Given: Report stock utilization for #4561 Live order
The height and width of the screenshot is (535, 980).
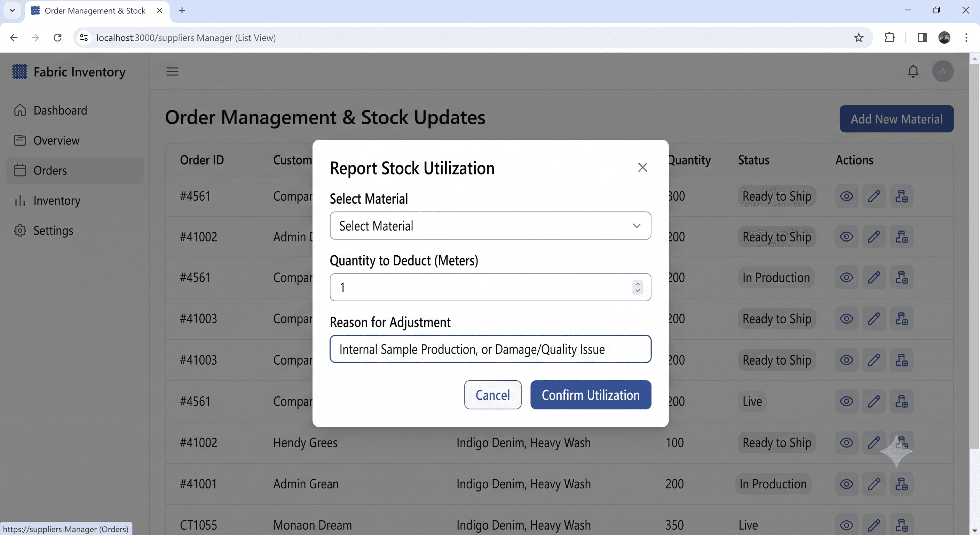Looking at the screenshot, I should point(901,401).
